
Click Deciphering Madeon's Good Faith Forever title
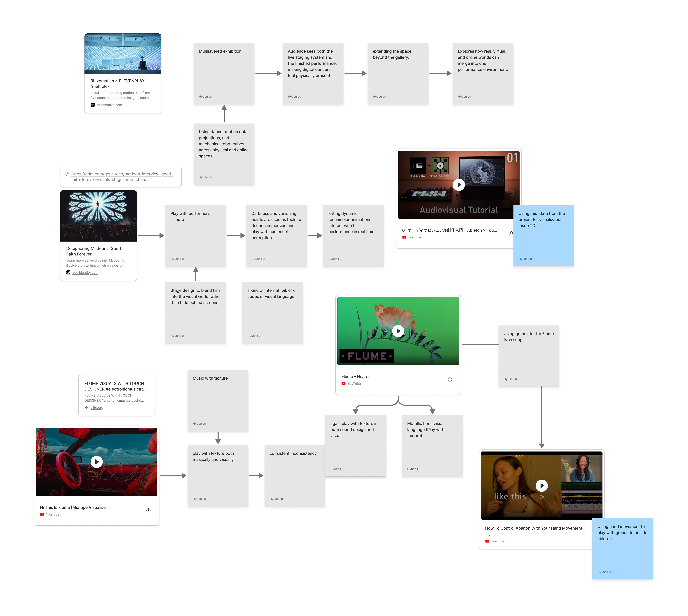click(x=94, y=251)
